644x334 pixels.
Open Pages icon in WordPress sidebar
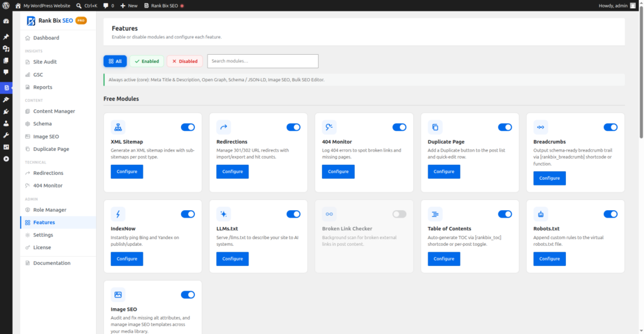[6, 60]
